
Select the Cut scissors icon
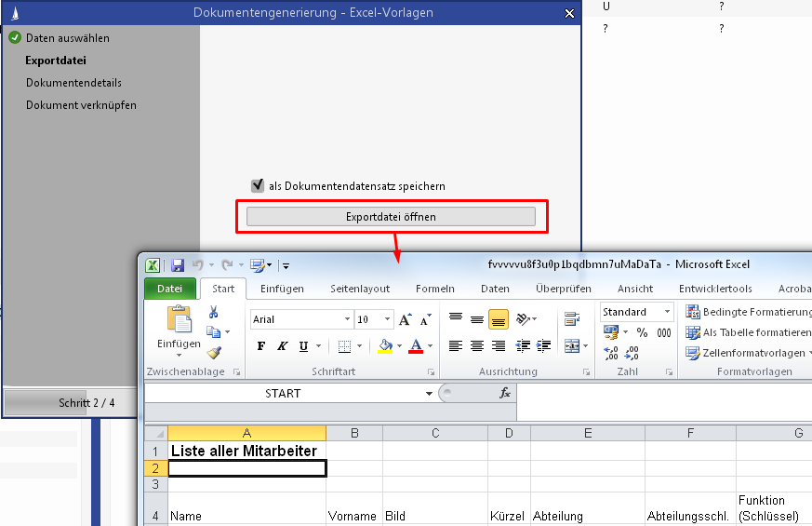213,312
